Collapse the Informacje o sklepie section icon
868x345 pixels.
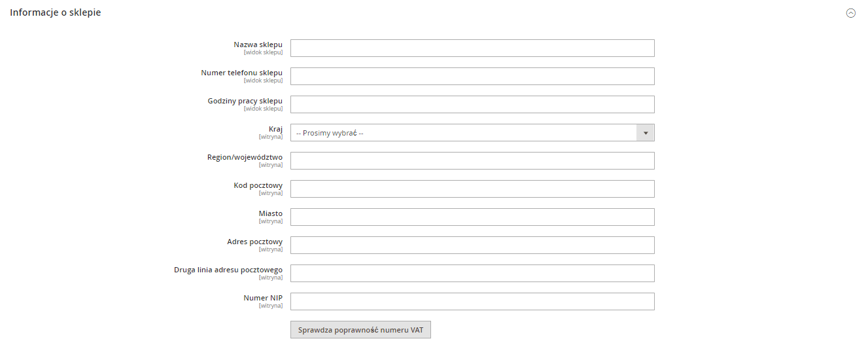point(851,13)
